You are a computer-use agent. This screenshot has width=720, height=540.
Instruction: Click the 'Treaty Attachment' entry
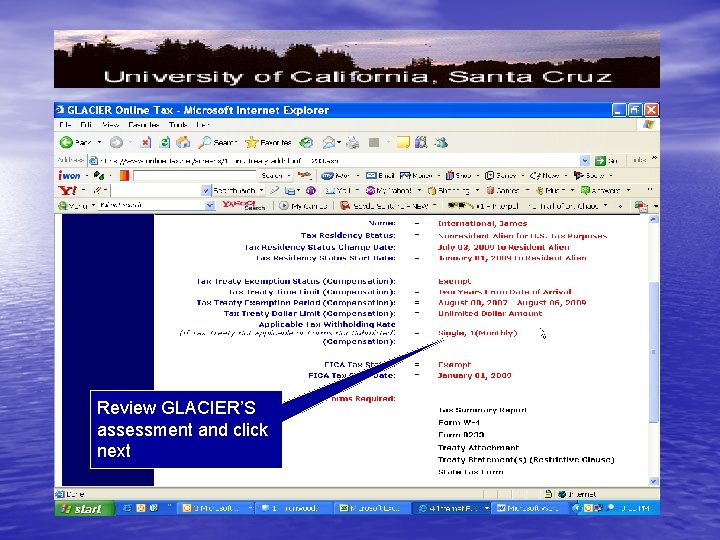478,447
